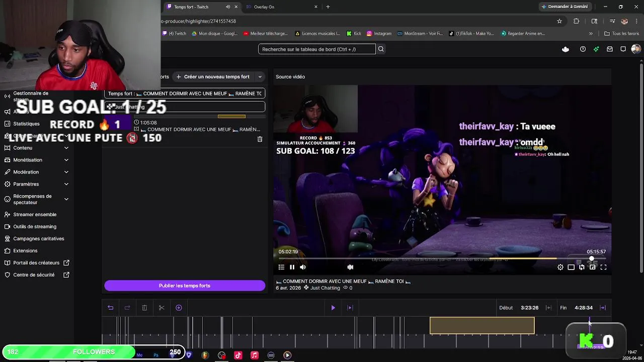The height and width of the screenshot is (362, 644).
Task: Set Fin to the current playhead position
Action: pos(603,308)
